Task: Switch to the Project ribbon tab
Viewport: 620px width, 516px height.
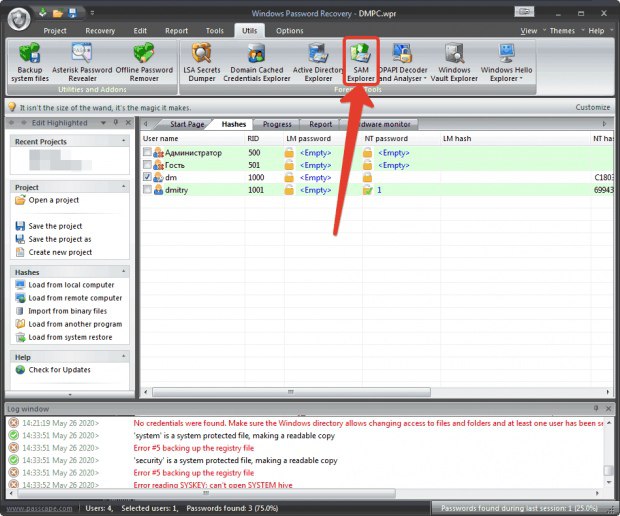Action: [x=55, y=31]
